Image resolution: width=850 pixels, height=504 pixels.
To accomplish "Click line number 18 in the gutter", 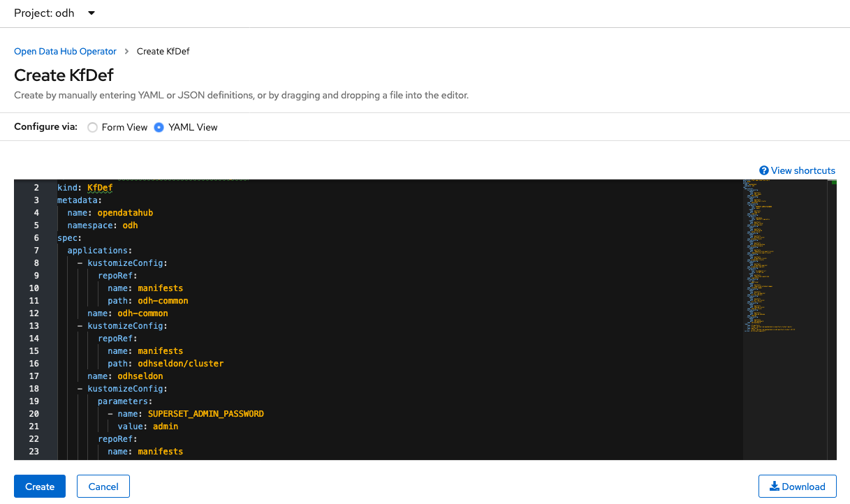I will click(x=34, y=389).
